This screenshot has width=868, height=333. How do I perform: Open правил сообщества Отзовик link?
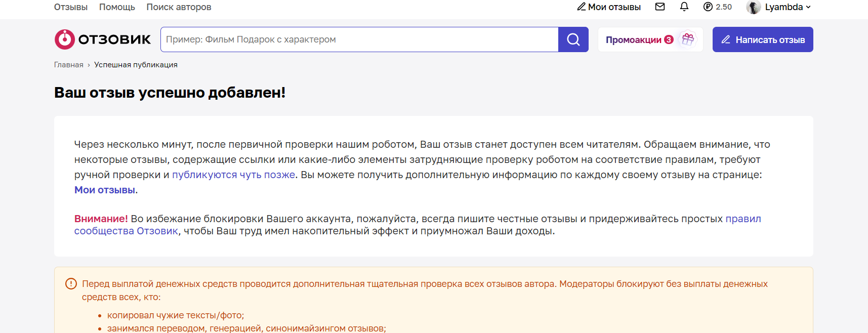point(418,225)
